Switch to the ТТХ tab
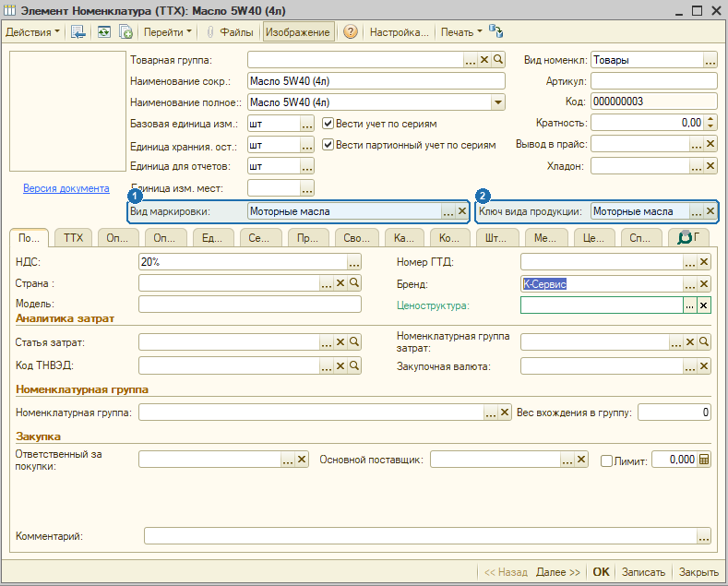 tap(74, 238)
